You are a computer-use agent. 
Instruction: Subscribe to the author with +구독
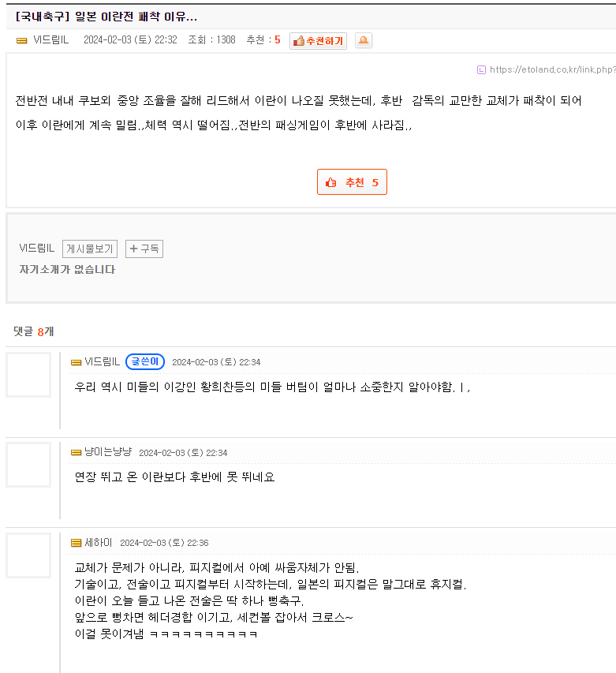click(144, 249)
